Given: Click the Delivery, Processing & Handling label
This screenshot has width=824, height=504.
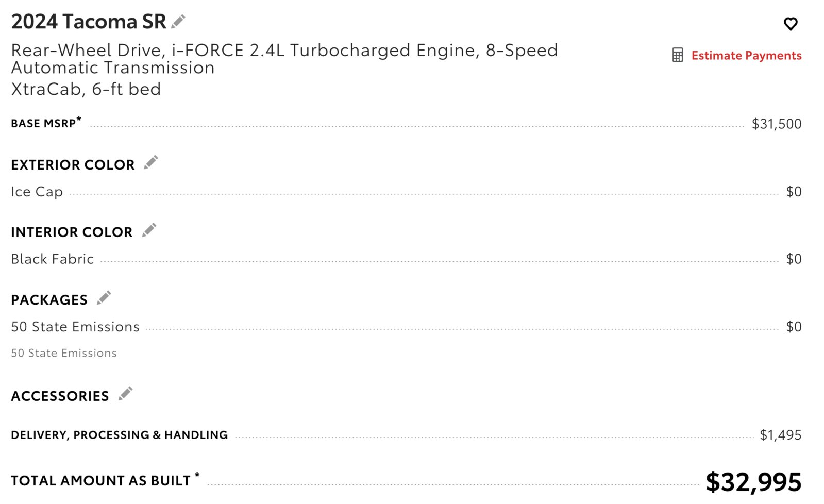Looking at the screenshot, I should click(120, 435).
